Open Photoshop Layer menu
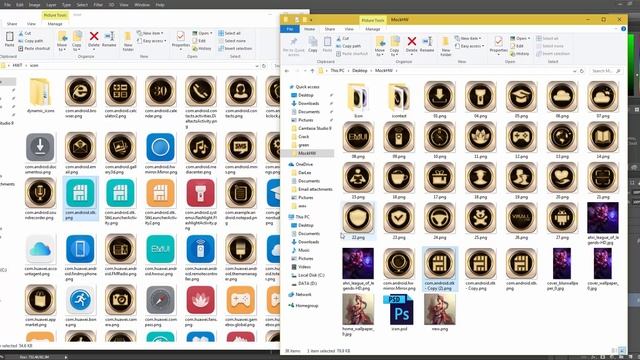Viewport: 640px width, 360px height. point(51,5)
